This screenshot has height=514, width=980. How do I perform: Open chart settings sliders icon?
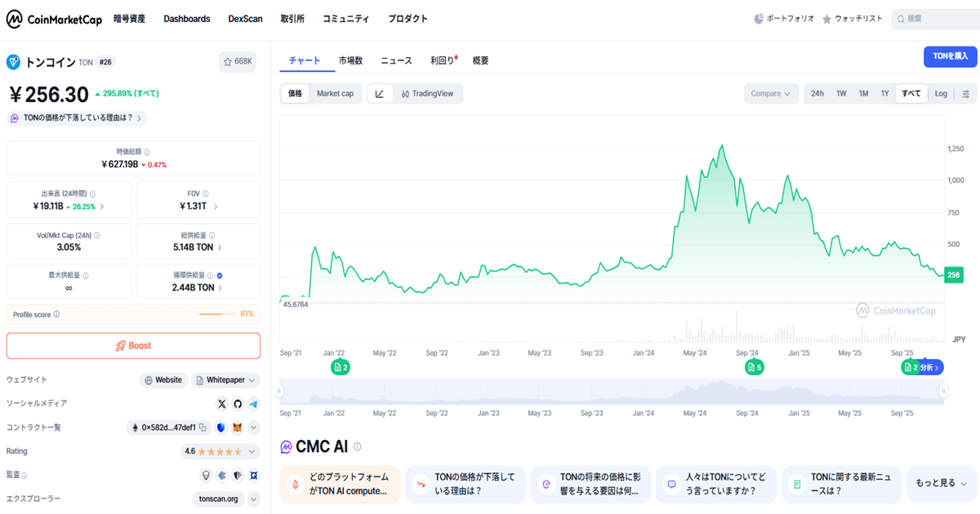(x=966, y=94)
